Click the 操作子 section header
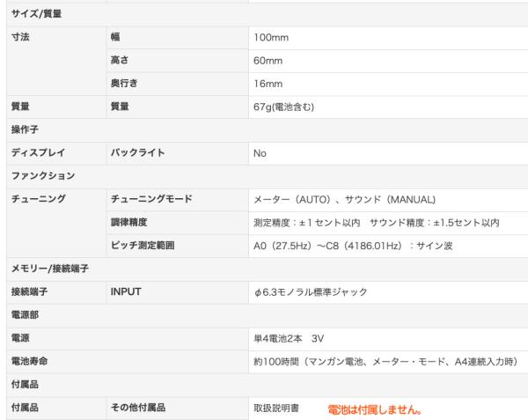Image resolution: width=528 pixels, height=420 pixels. pyautogui.click(x=24, y=130)
